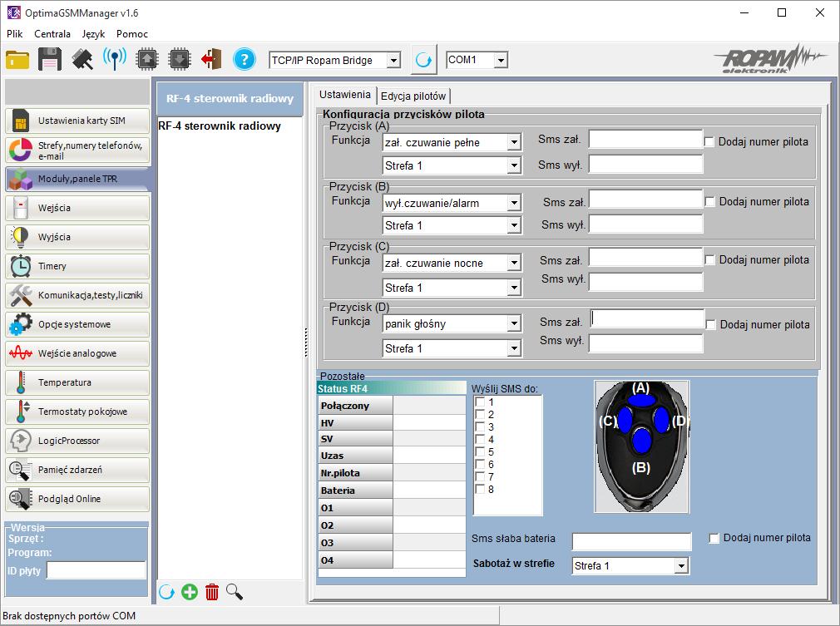Click the chip download arrow icon

[x=180, y=59]
